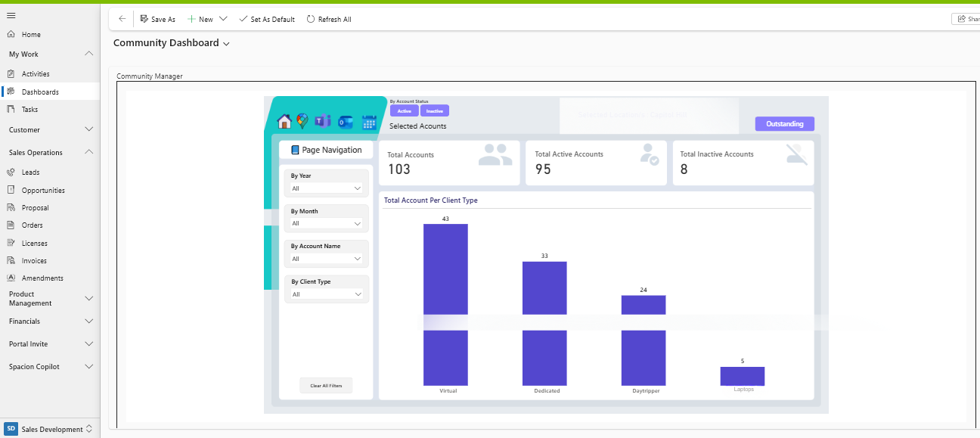Open the By Client Type dropdown
980x438 pixels.
coord(327,294)
